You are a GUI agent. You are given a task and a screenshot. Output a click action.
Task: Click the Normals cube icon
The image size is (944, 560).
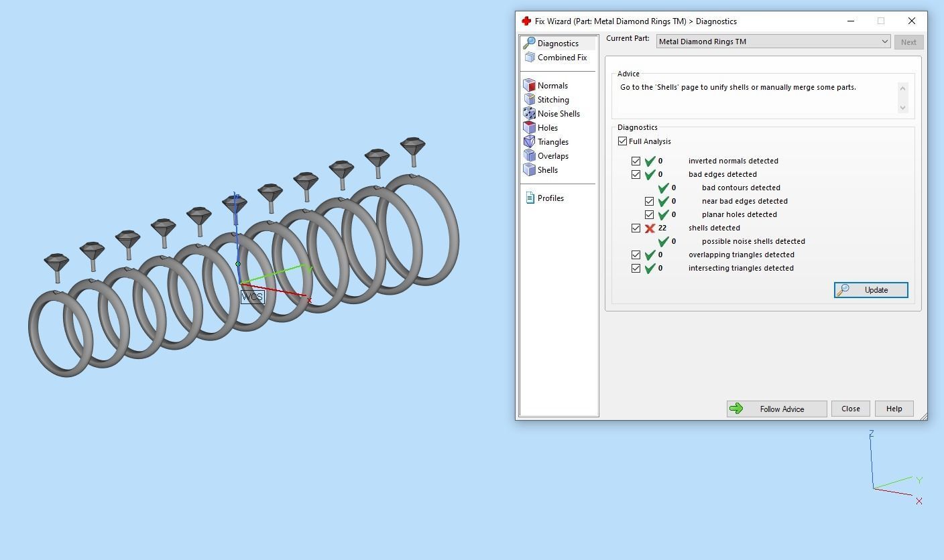(x=530, y=86)
